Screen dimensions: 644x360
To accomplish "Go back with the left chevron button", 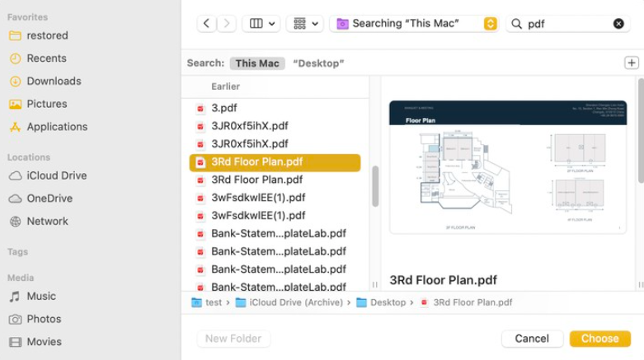I will (x=207, y=23).
